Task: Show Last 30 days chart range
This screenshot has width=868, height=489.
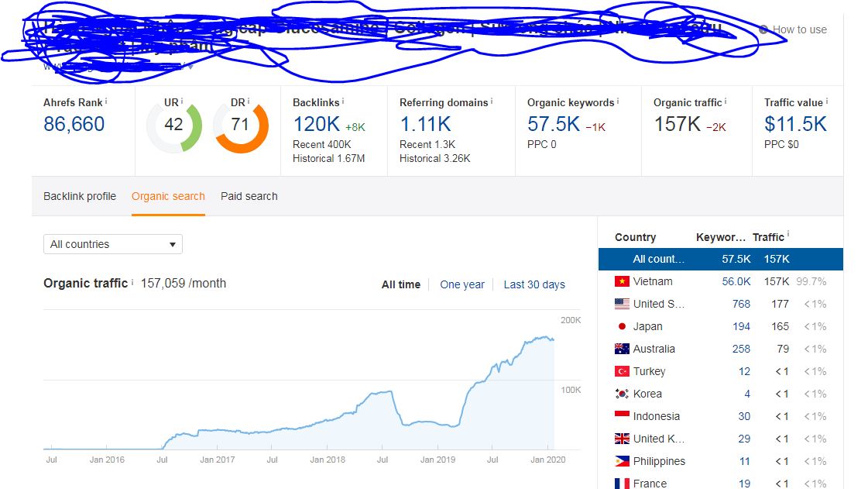Action: coord(534,284)
